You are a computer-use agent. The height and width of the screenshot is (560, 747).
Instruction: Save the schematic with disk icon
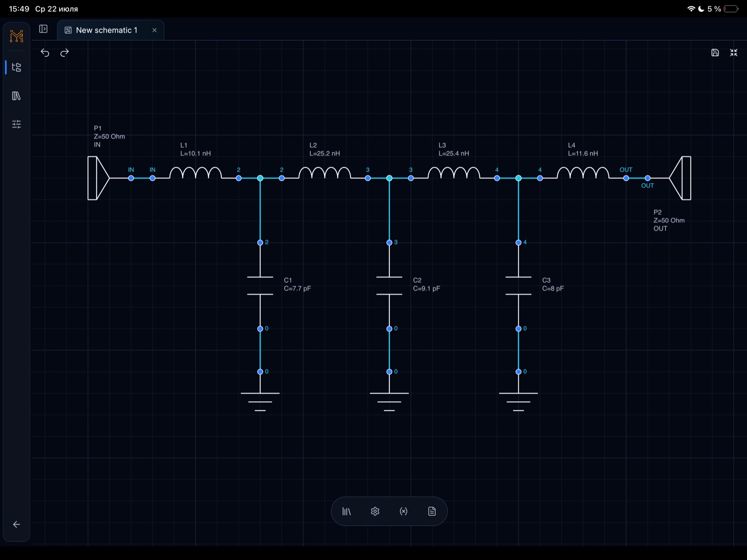(x=715, y=53)
